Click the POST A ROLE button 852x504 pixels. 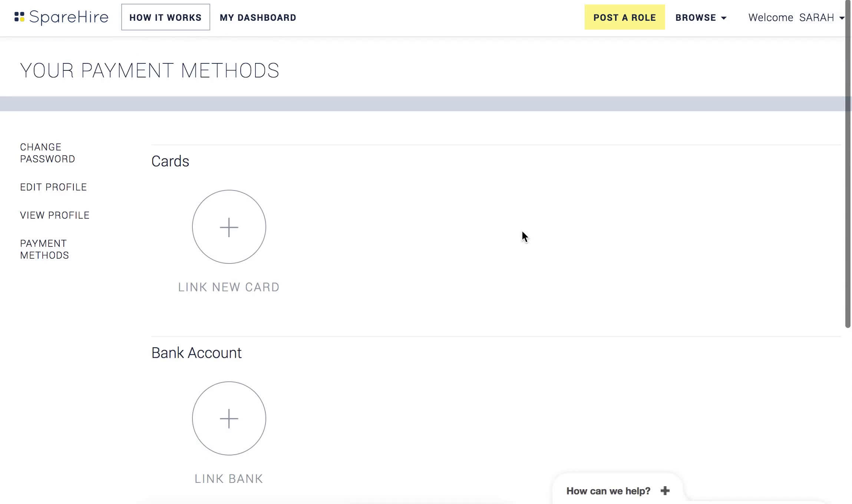point(625,17)
